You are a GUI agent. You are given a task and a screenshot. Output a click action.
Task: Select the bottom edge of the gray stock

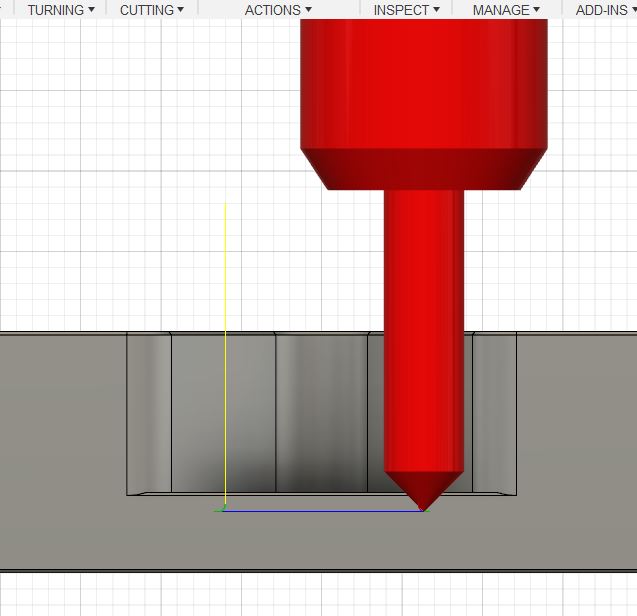pyautogui.click(x=320, y=570)
